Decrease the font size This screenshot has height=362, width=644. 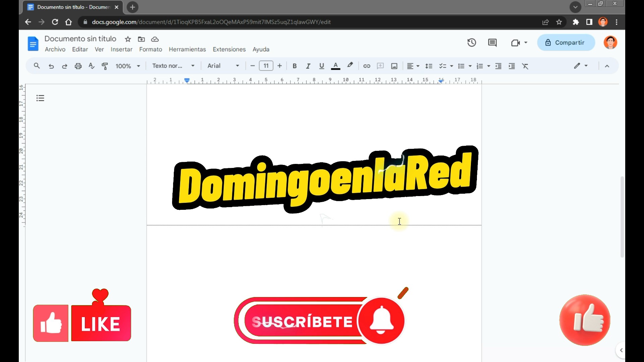point(253,66)
